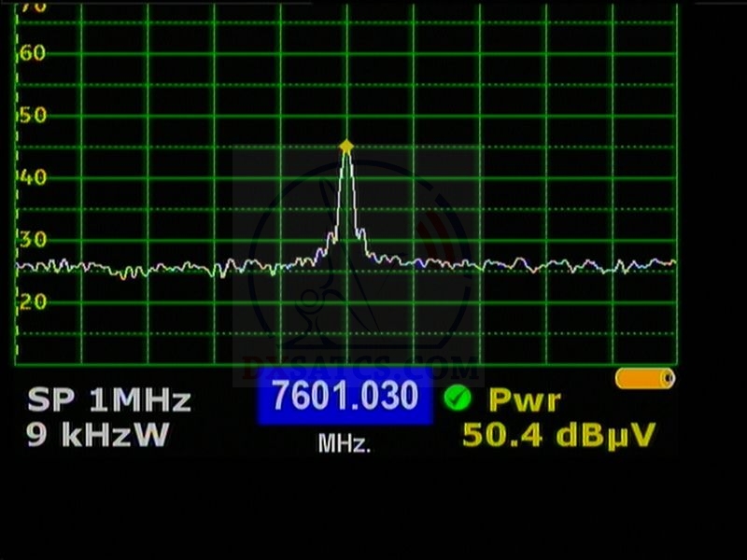Click the 30 label on the vertical axis
Screen dimensions: 747x560
[x=33, y=239]
